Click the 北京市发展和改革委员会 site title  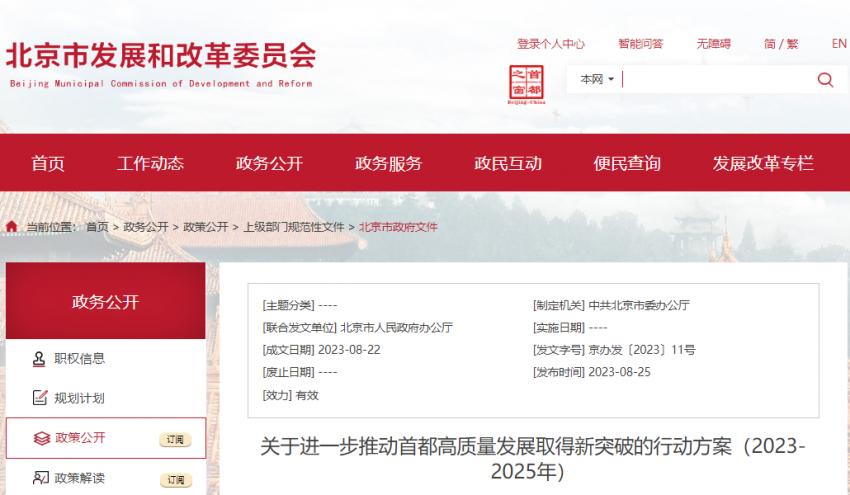tap(160, 55)
